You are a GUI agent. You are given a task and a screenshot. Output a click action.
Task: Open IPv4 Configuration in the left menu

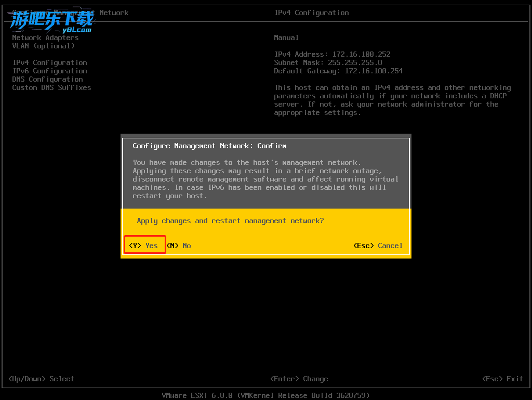pyautogui.click(x=49, y=62)
